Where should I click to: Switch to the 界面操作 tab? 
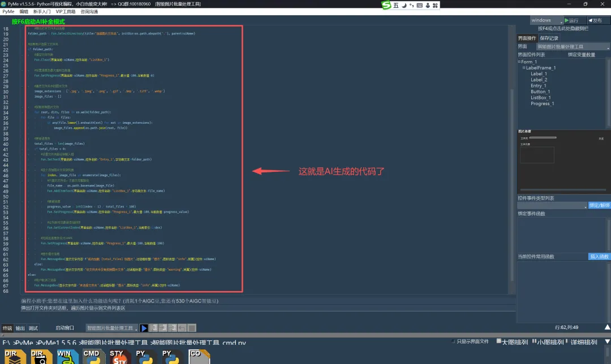(x=527, y=38)
